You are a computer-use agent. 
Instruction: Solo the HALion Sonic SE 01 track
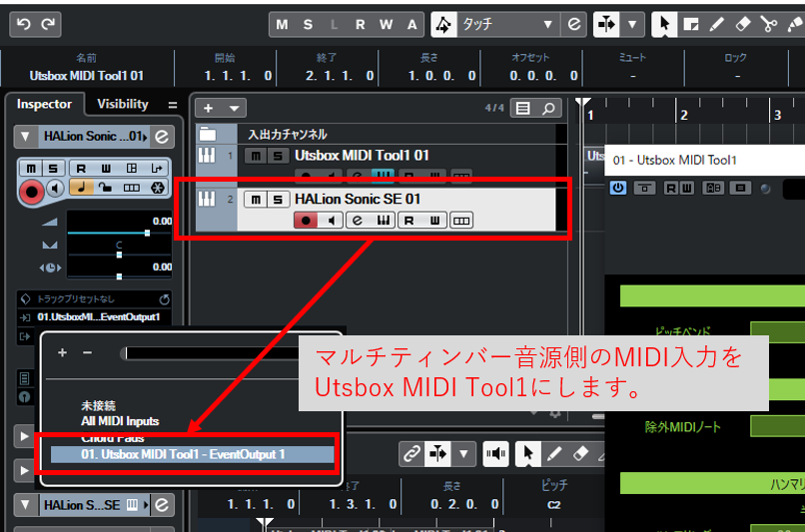pos(278,199)
